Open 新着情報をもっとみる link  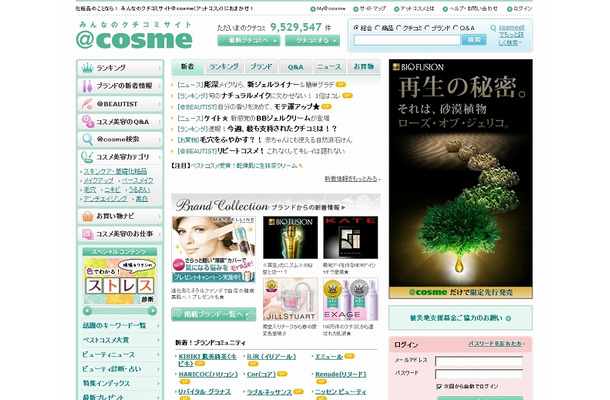tap(352, 179)
